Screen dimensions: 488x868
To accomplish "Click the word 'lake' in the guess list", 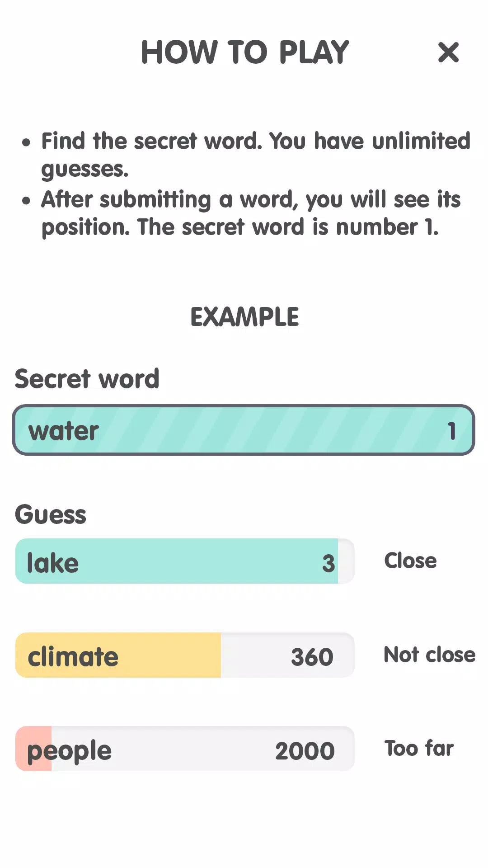I will click(53, 563).
